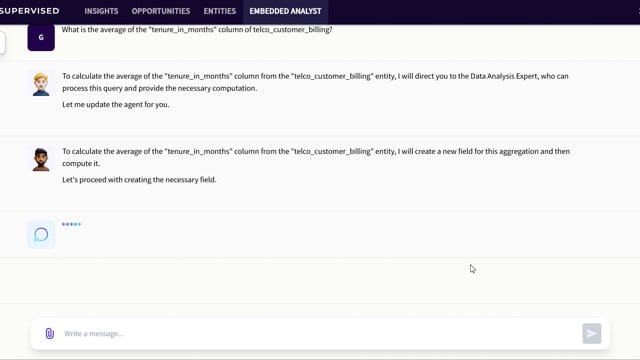
Task: Click 'Let's proceed with creating the necessary field.' text
Action: point(139,180)
